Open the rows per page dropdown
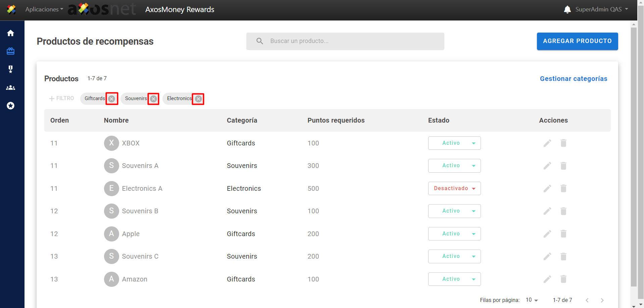 (x=532, y=300)
